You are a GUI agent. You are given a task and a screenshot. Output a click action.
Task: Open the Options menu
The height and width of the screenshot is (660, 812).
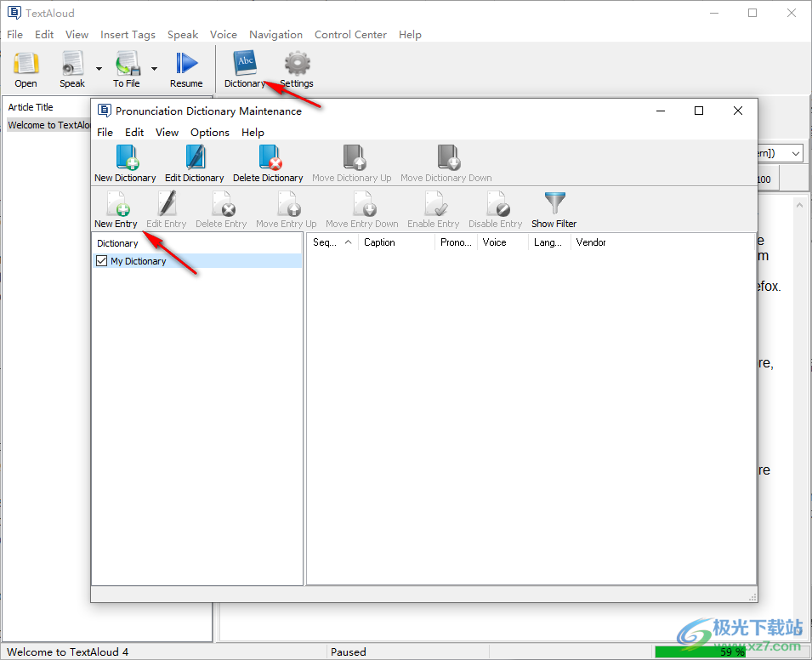210,133
